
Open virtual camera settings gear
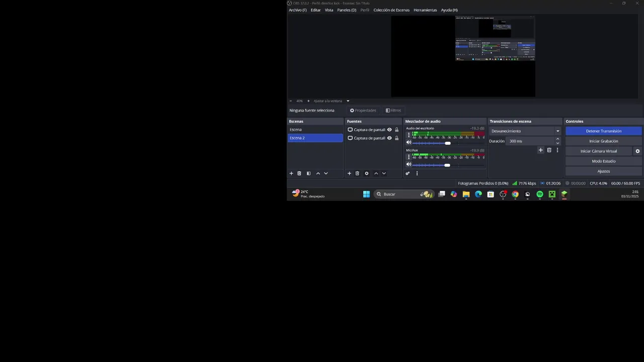click(637, 151)
